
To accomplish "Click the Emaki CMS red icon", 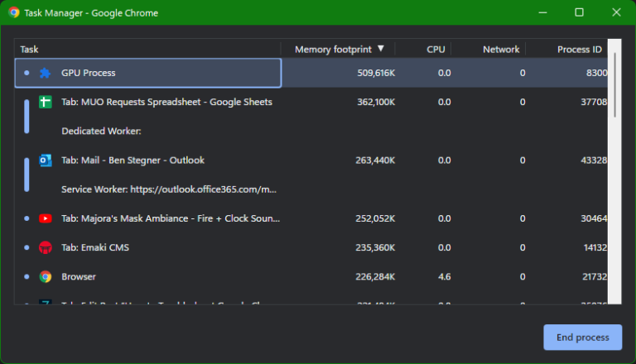I will [x=46, y=247].
